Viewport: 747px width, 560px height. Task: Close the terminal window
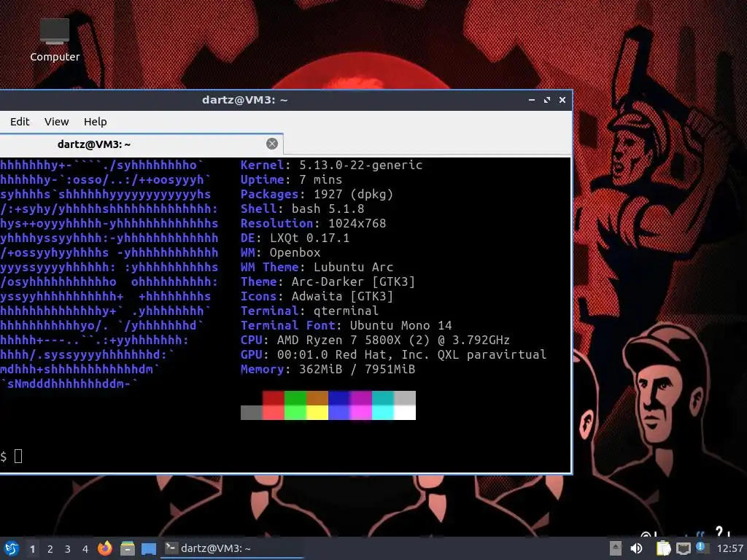(x=562, y=100)
